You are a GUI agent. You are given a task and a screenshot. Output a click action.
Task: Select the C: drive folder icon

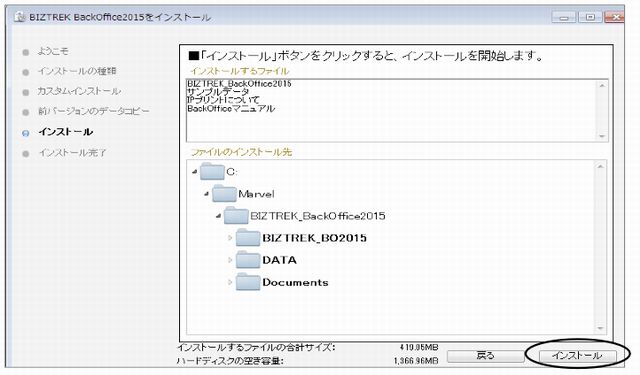(x=212, y=171)
